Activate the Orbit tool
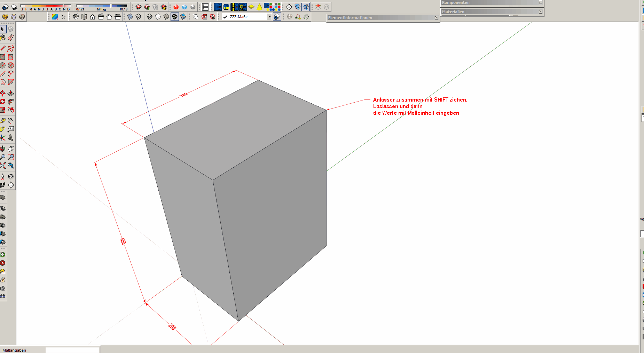 click(3, 149)
